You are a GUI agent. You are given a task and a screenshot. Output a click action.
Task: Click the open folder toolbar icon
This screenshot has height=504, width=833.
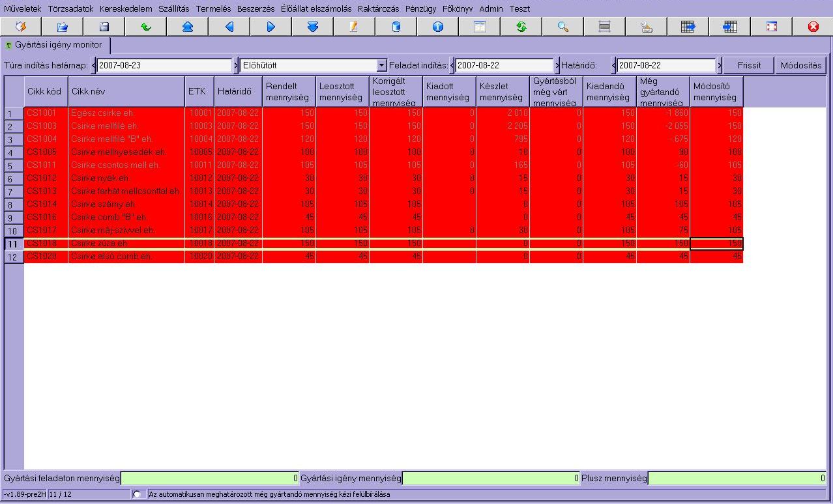(x=63, y=27)
